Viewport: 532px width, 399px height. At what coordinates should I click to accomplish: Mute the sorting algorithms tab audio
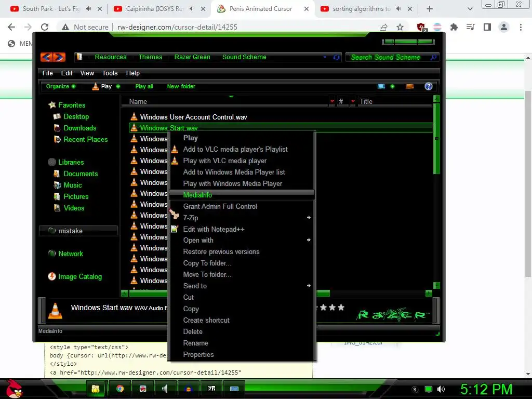coord(398,9)
